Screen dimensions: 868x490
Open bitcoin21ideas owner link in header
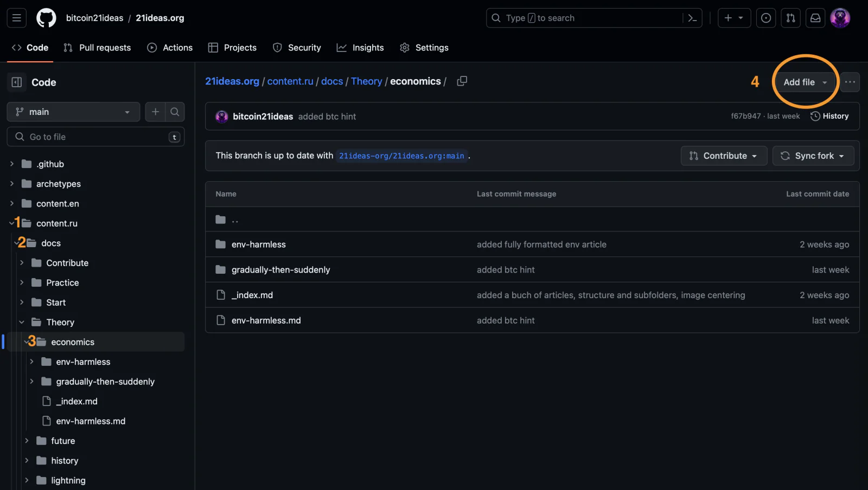coord(95,18)
